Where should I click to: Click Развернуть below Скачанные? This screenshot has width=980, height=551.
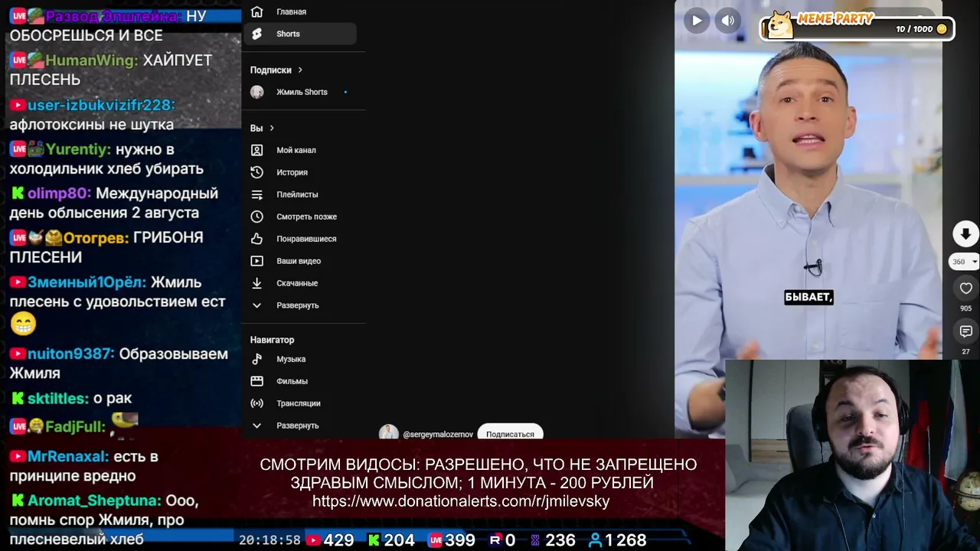coord(299,305)
